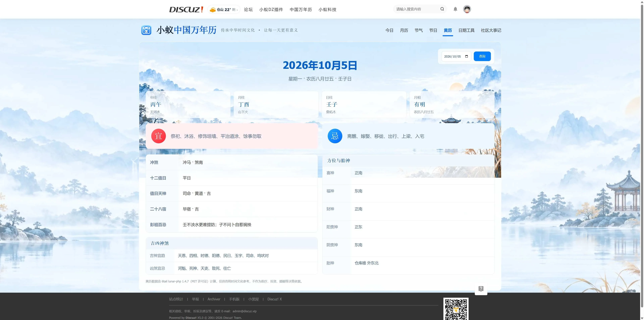
Task: Switch to the 月历 tab
Action: point(404,30)
